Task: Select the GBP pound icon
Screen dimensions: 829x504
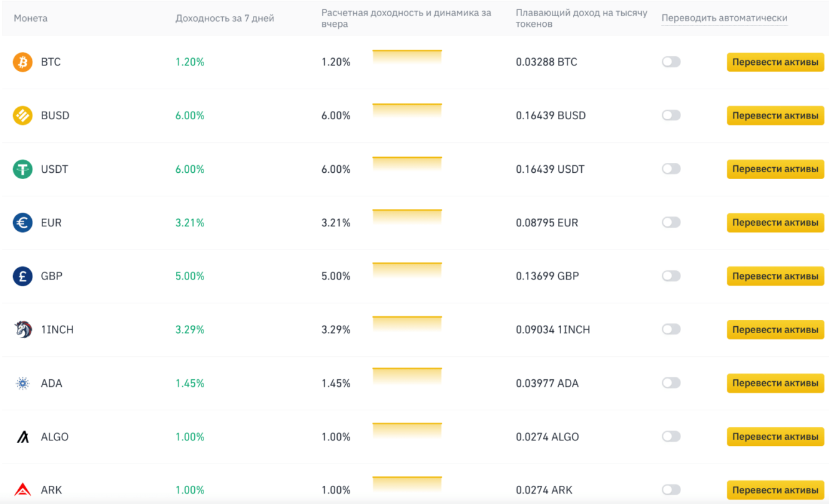Action: tap(22, 276)
